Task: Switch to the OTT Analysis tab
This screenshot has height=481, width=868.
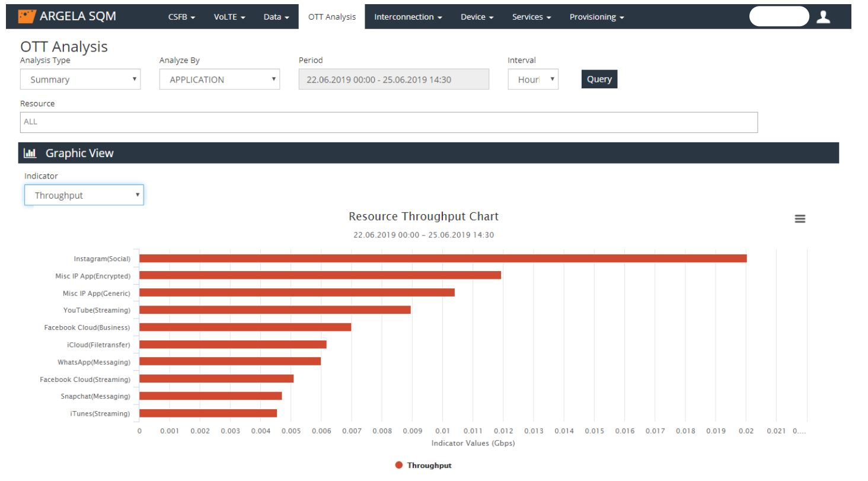Action: click(331, 17)
